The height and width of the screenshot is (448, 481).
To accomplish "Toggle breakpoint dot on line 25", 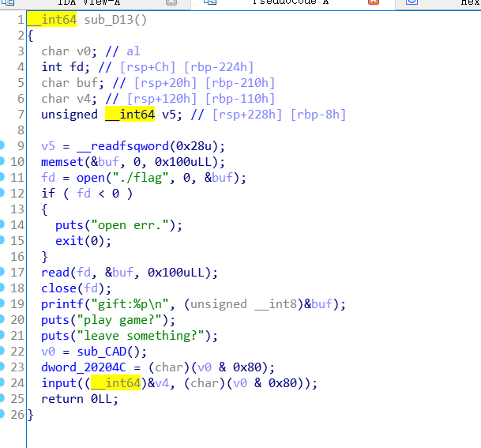I will click(x=21, y=399).
